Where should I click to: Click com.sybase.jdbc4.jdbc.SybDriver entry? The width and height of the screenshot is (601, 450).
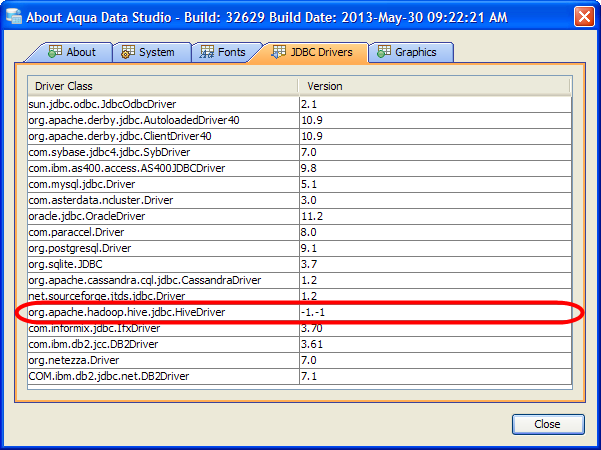click(x=163, y=152)
